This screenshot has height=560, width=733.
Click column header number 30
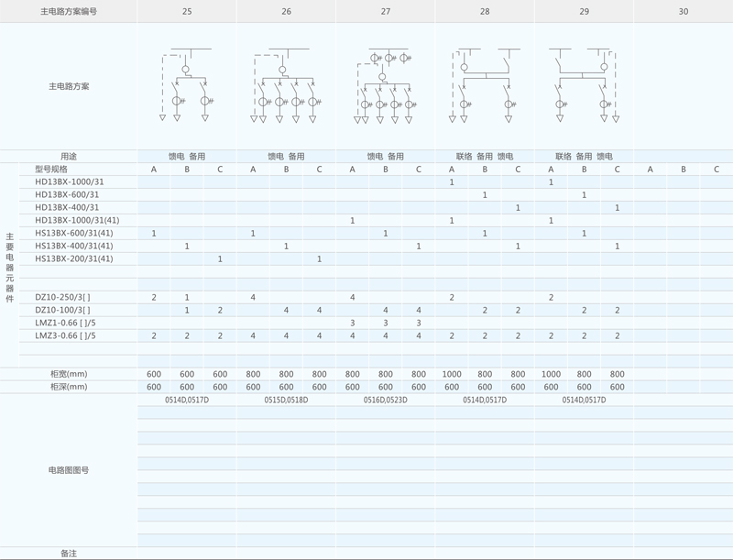683,12
